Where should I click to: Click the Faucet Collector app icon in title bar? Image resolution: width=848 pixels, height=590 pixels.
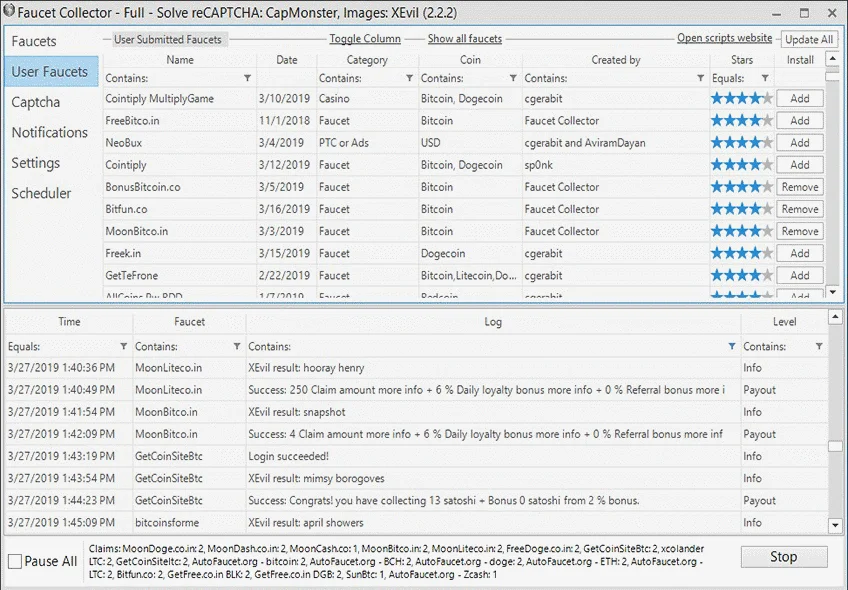pyautogui.click(x=9, y=11)
